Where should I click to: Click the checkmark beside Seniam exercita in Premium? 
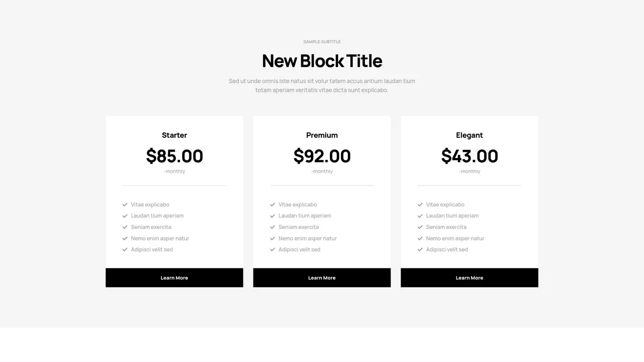[x=271, y=227]
